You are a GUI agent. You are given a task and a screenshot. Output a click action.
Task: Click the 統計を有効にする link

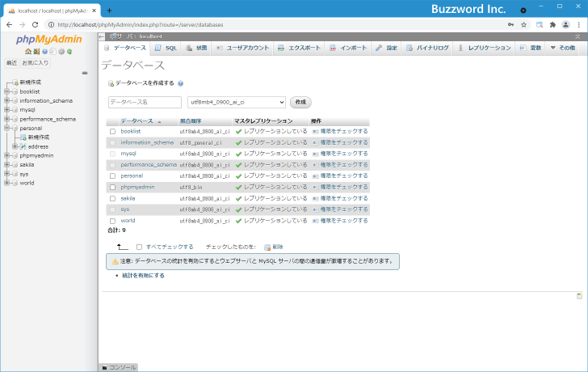point(143,275)
